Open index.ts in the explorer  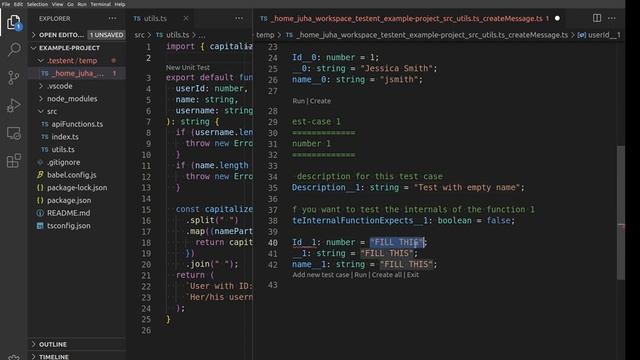point(65,137)
